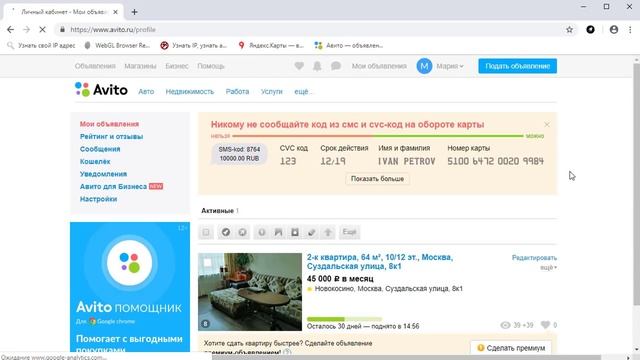Open Кошелёк in sidebar
The height and width of the screenshot is (360, 640).
click(x=95, y=161)
